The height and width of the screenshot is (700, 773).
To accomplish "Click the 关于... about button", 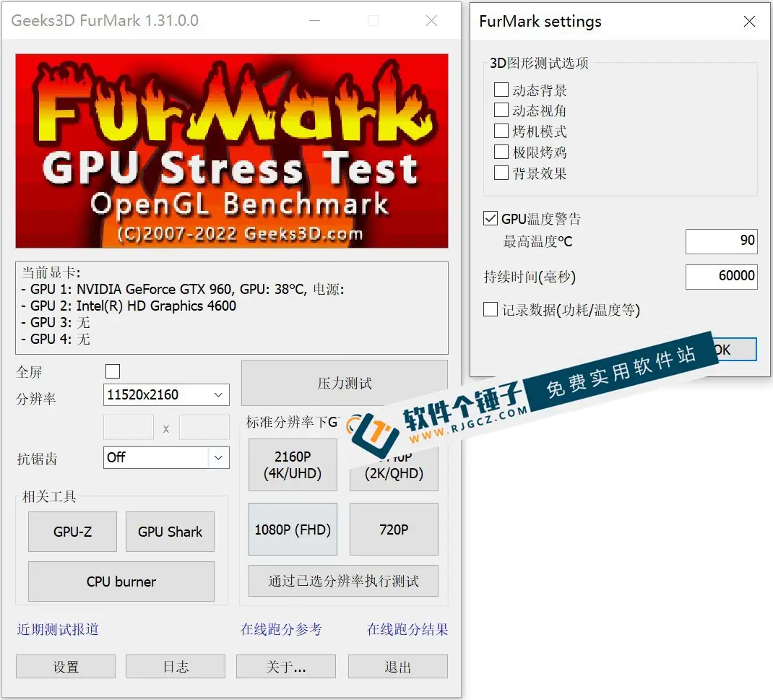I will click(286, 667).
